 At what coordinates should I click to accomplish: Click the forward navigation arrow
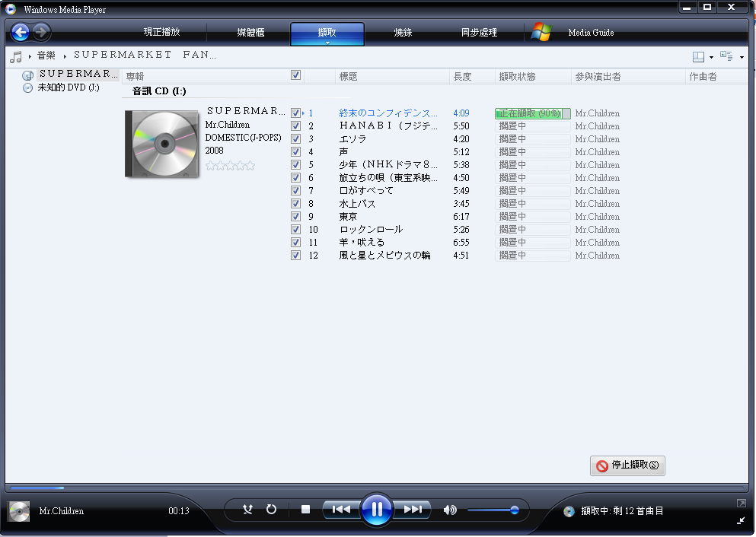(x=41, y=32)
